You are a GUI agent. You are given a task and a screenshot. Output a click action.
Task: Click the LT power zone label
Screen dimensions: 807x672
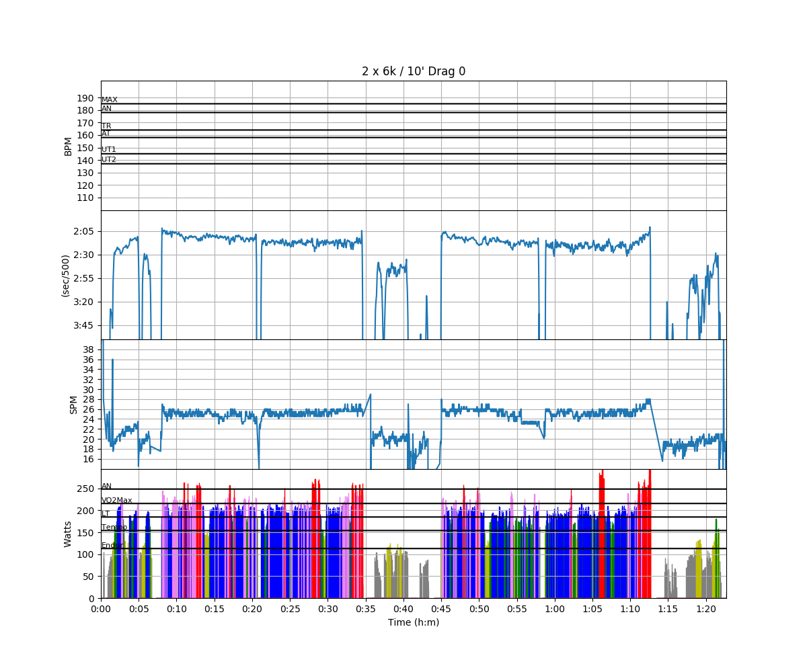(x=106, y=514)
